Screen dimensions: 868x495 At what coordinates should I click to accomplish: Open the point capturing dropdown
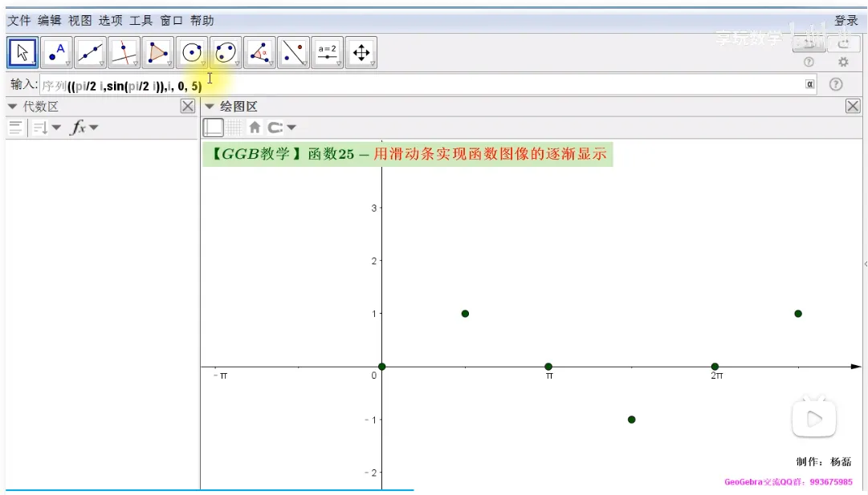tap(282, 127)
